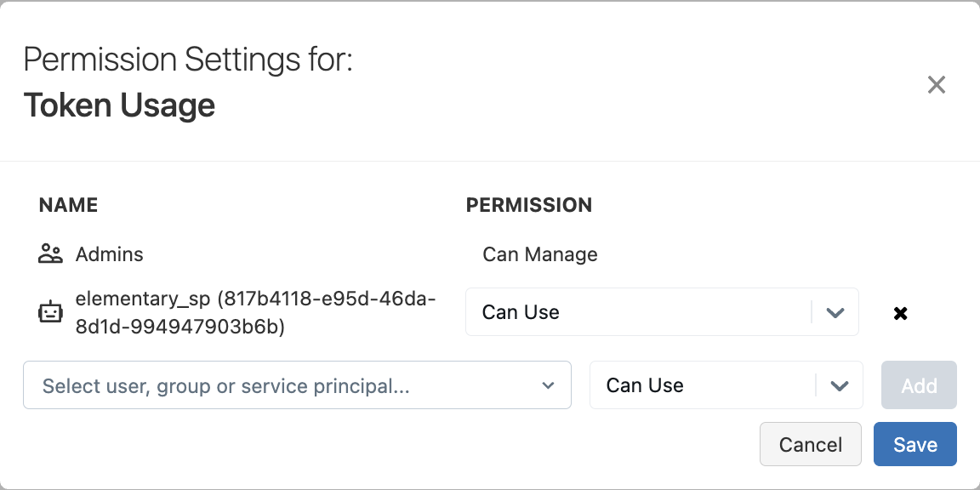This screenshot has height=490, width=980.
Task: Click the chevron in the user selector field
Action: pos(549,385)
